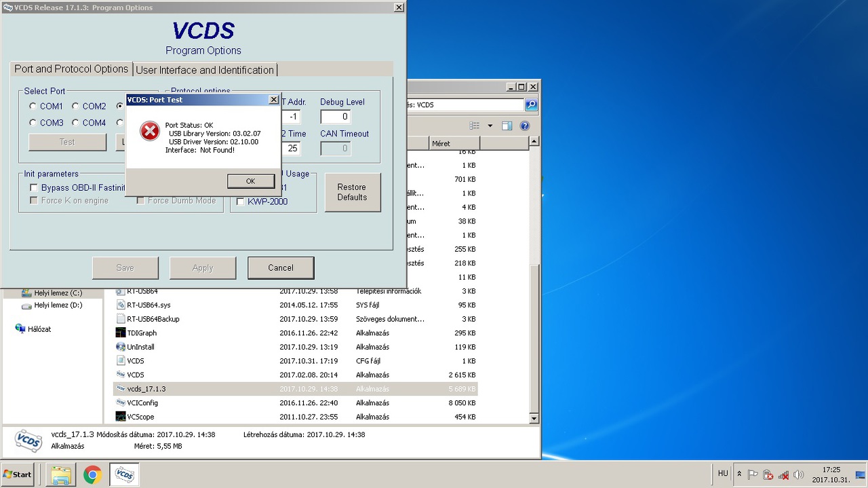Click the HU language indicator

[723, 473]
